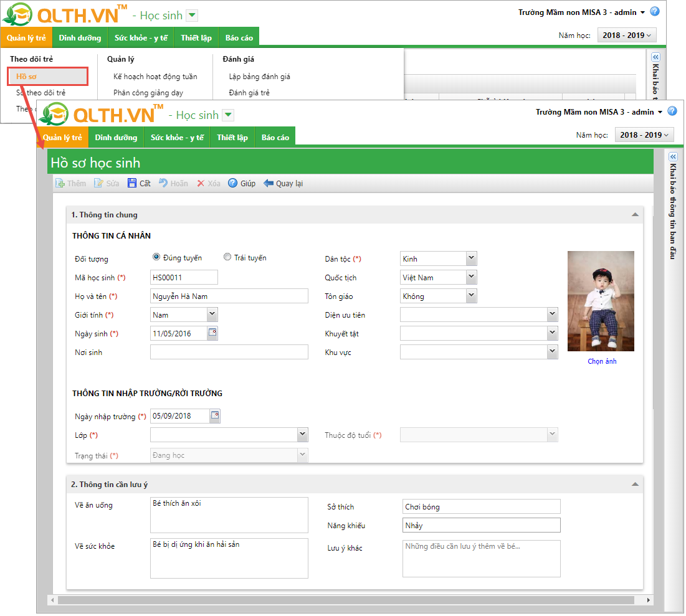Click the Về sức khỏe text area
Screen dimensions: 686x616
point(229,558)
